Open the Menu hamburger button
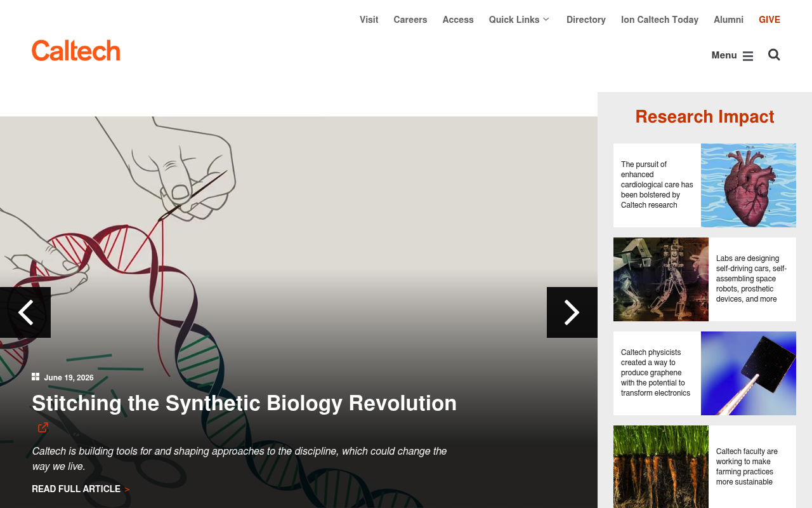 [x=732, y=55]
